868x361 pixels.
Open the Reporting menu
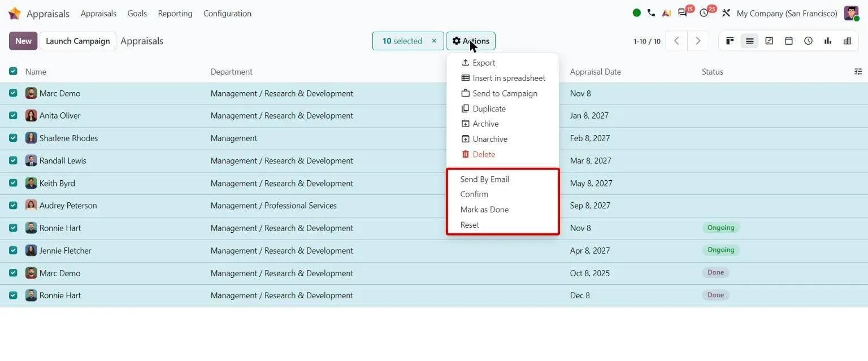tap(175, 13)
